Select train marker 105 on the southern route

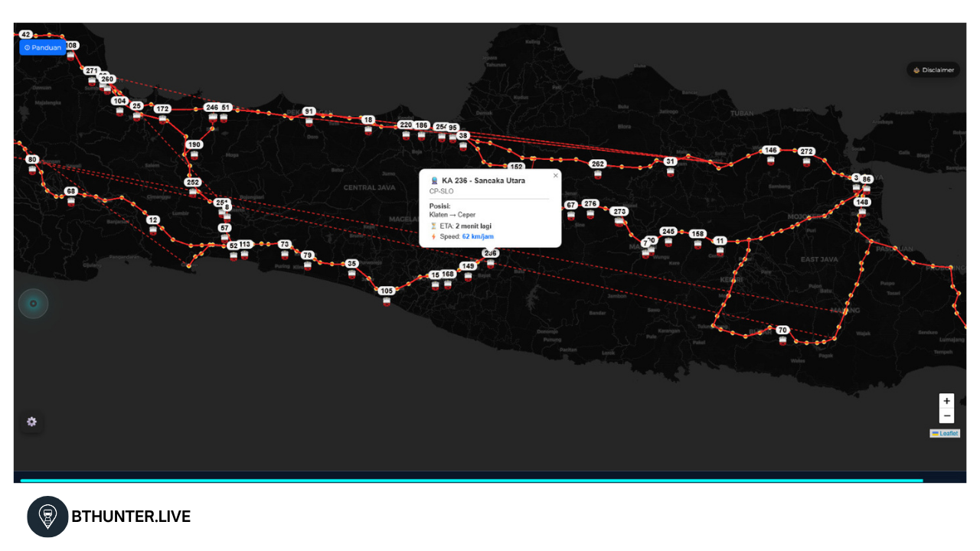pyautogui.click(x=386, y=290)
